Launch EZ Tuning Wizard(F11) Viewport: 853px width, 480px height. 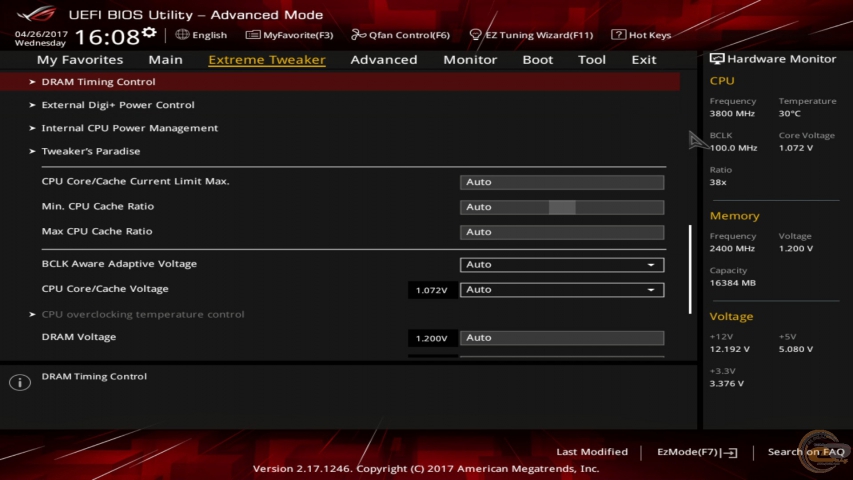point(531,35)
